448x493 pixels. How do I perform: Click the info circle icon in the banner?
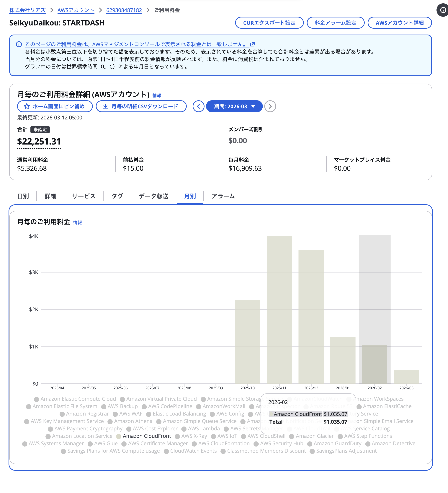click(x=19, y=44)
